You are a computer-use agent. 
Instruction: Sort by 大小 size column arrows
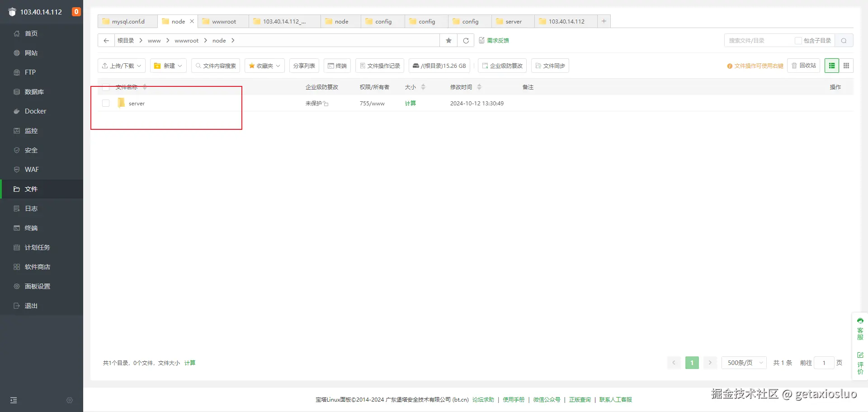(423, 87)
